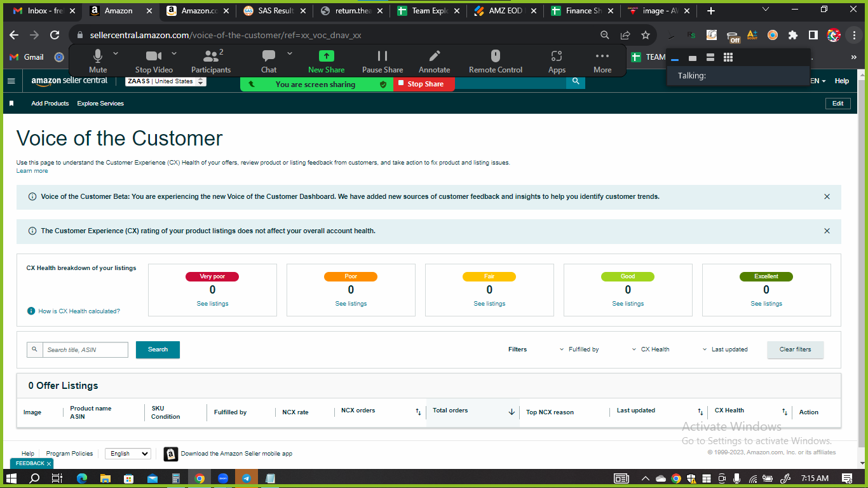This screenshot has width=868, height=488.
Task: Open the Chrome Extensions puzzle menu
Action: (792, 36)
